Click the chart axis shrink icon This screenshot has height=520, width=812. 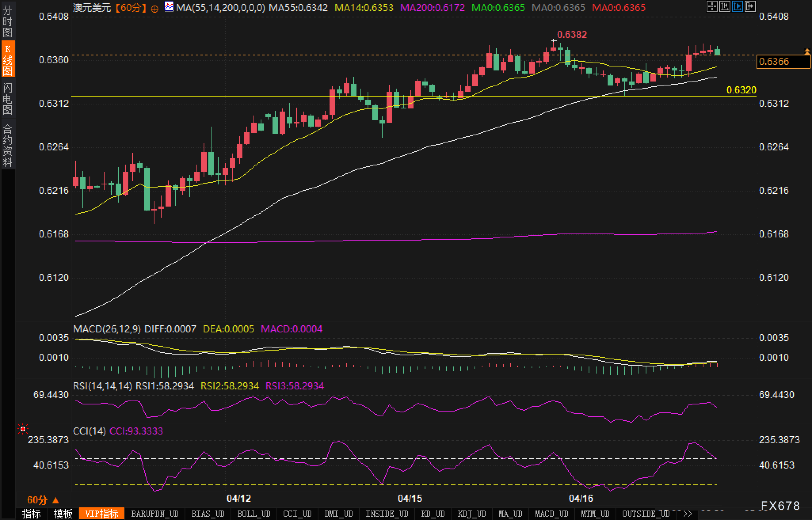[724, 6]
